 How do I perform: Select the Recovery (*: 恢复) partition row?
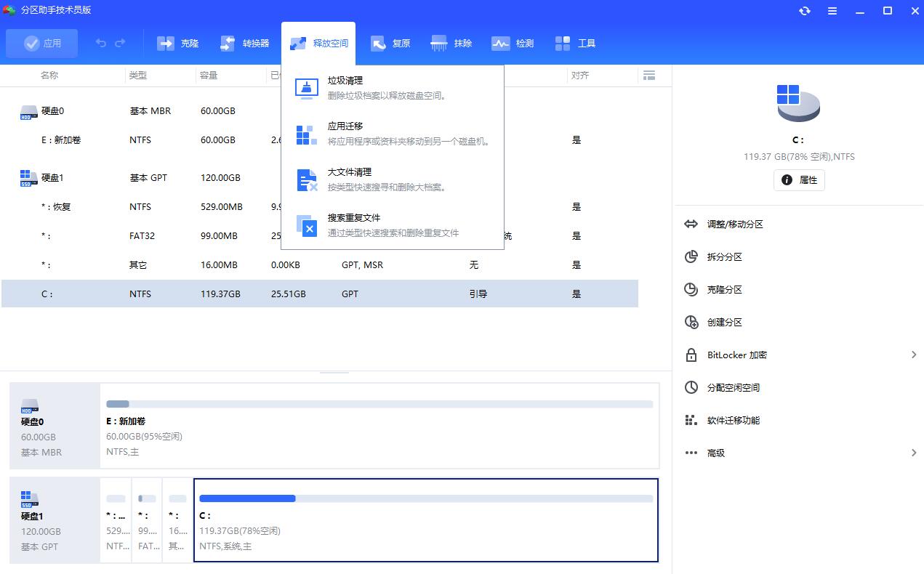(x=320, y=207)
